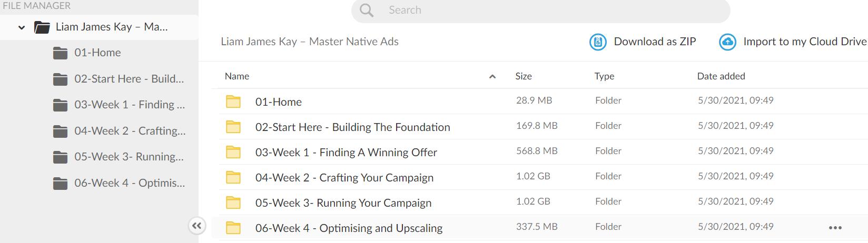868x243 pixels.
Task: Click sidebar folder icon beside 03-Week 1
Action: 61,105
